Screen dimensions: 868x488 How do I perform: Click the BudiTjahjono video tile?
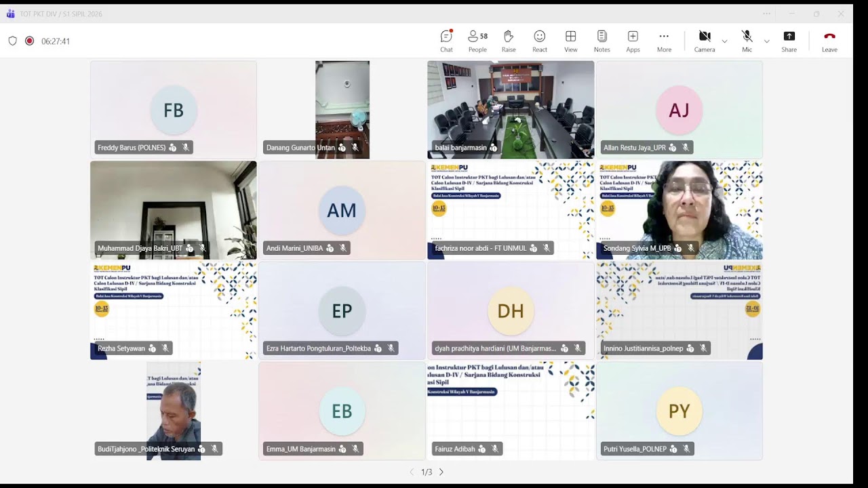coord(174,411)
